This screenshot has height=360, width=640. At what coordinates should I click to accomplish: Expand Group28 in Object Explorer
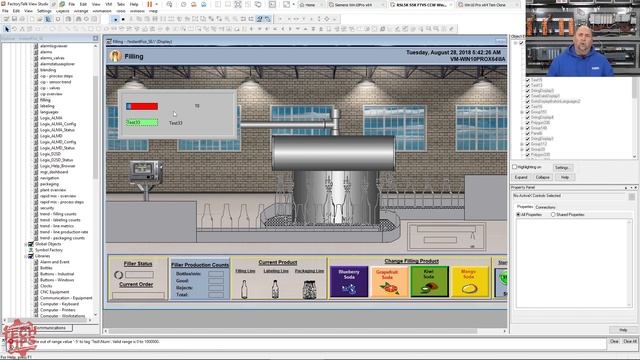coord(522,149)
